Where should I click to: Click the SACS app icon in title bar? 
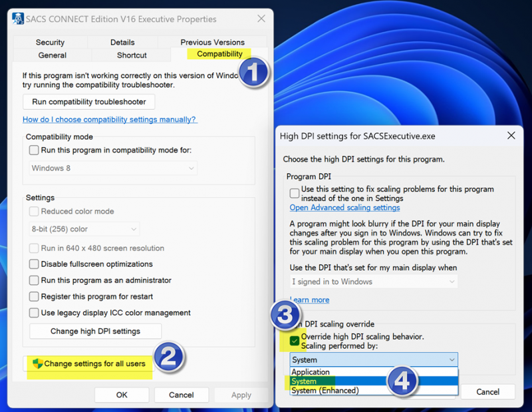click(x=18, y=19)
